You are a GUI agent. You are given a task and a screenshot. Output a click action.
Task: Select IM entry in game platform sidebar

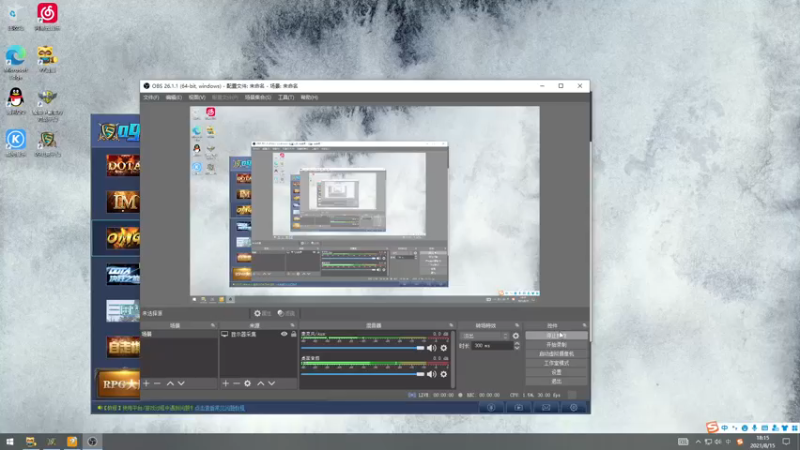[122, 202]
